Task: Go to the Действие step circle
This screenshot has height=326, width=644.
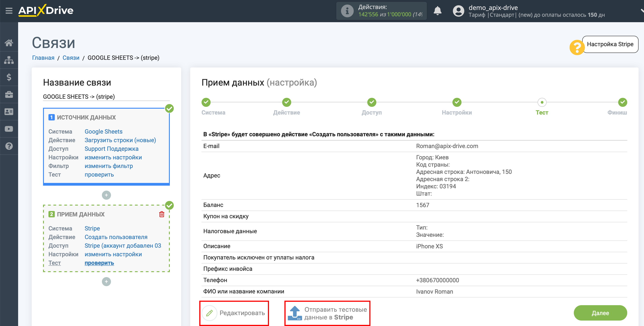Action: coord(286,102)
